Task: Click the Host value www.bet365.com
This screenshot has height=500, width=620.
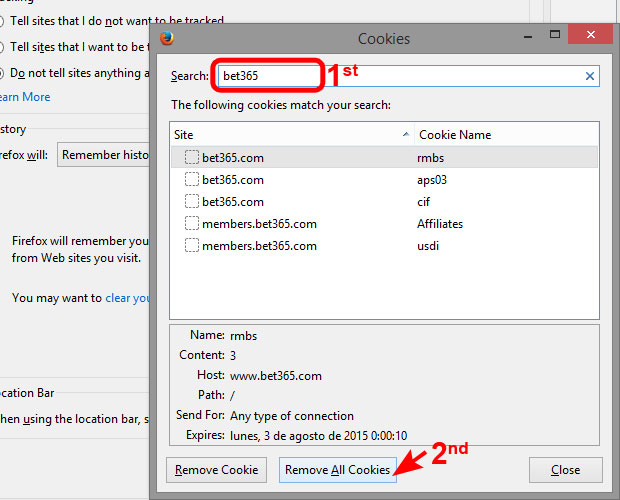Action: coord(276,375)
